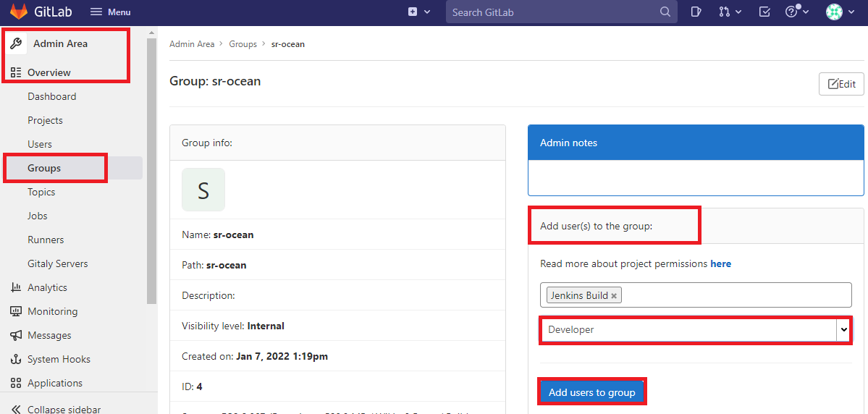Click the search magnifier icon

[665, 12]
